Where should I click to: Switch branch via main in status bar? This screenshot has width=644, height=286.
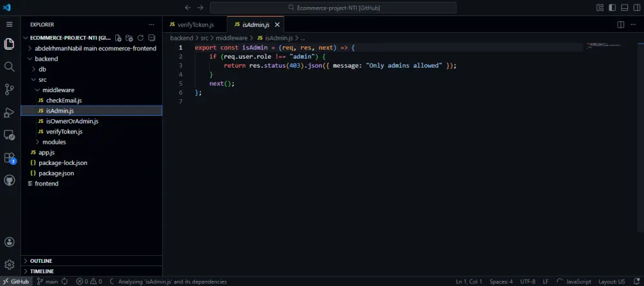(48, 281)
